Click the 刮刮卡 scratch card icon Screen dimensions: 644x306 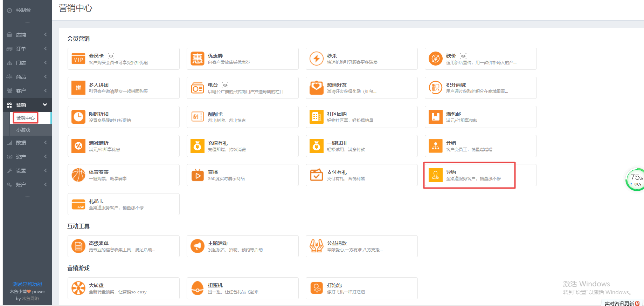[x=198, y=117]
